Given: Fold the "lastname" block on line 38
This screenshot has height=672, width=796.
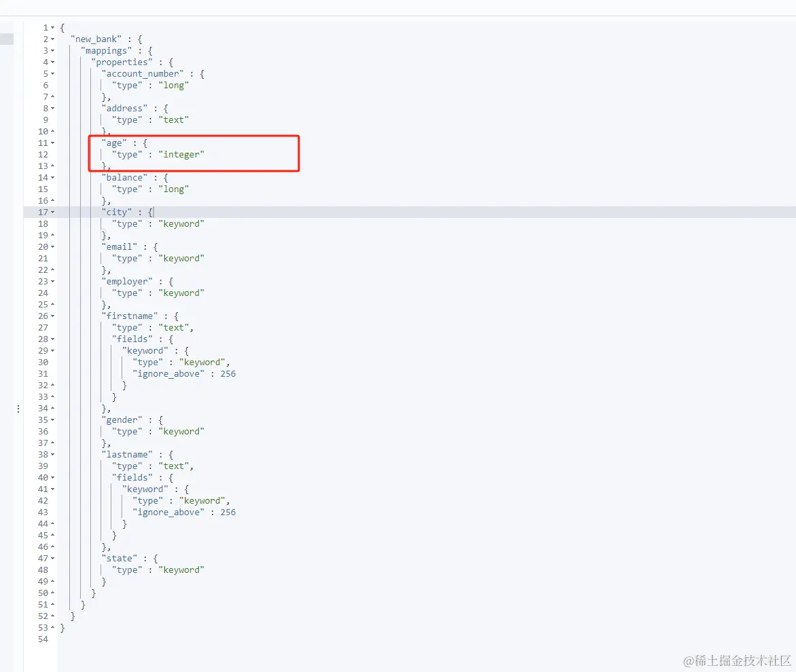Looking at the screenshot, I should point(53,454).
